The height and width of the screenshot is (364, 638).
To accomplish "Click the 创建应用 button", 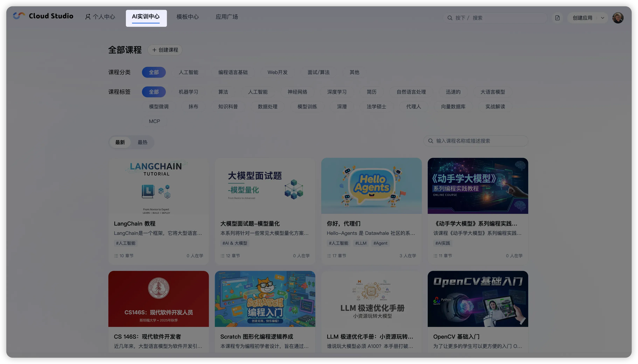I will [582, 18].
